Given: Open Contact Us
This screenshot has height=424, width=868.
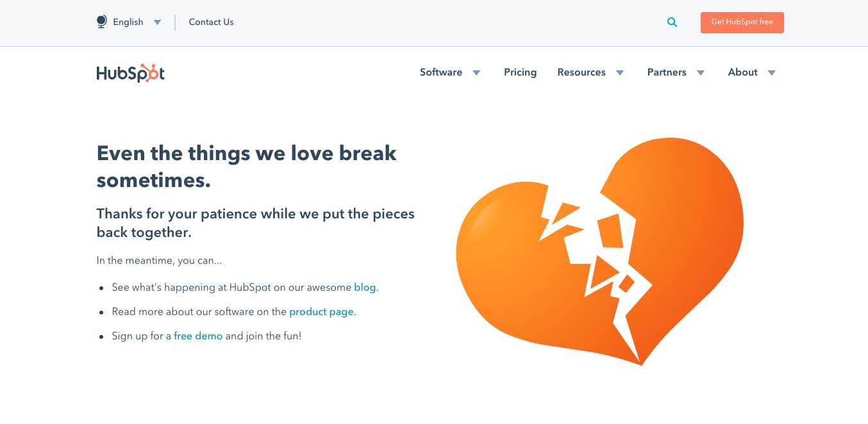Looking at the screenshot, I should [211, 22].
